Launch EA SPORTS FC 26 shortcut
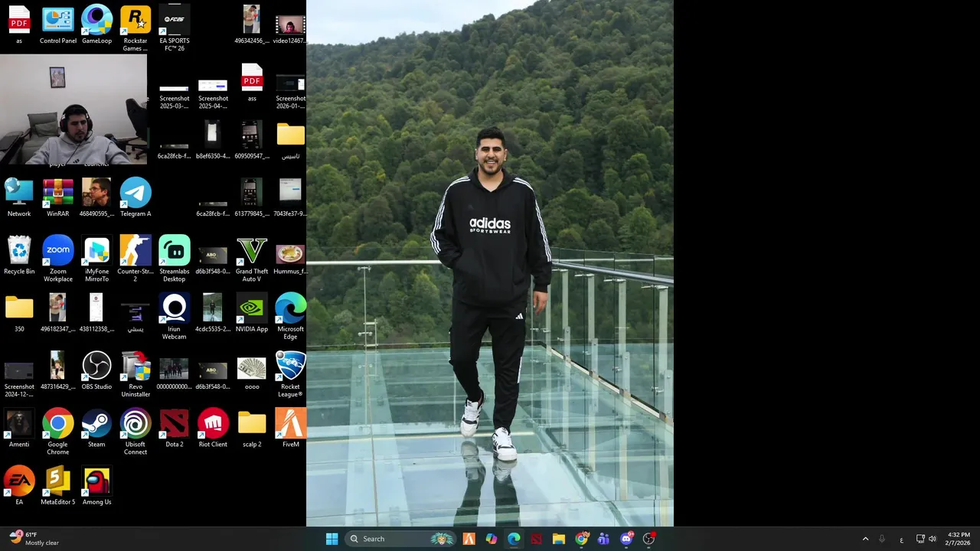 coord(175,29)
